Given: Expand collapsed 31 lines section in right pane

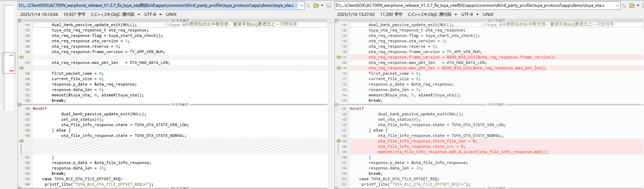Looking at the screenshot, I should click(337, 104).
